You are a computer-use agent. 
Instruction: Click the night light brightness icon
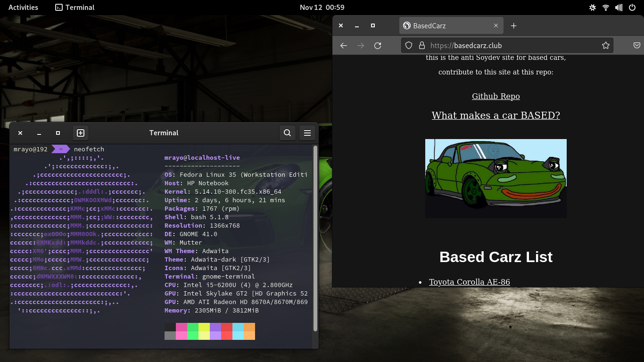(593, 8)
